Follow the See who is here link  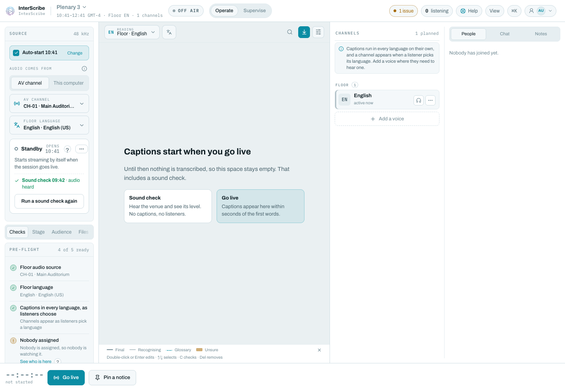[x=36, y=361]
